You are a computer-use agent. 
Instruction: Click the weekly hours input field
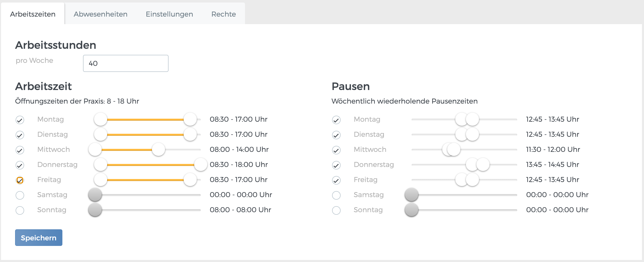pos(125,63)
